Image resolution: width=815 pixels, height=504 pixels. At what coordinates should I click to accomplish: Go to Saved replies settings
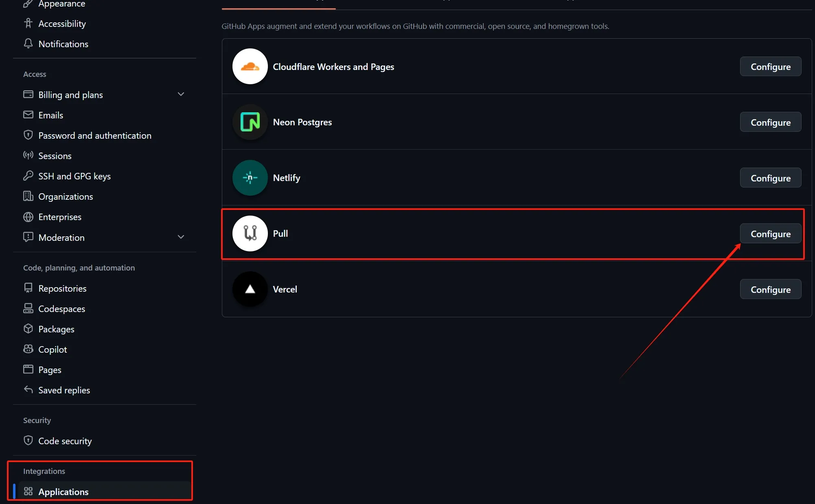[x=64, y=390]
